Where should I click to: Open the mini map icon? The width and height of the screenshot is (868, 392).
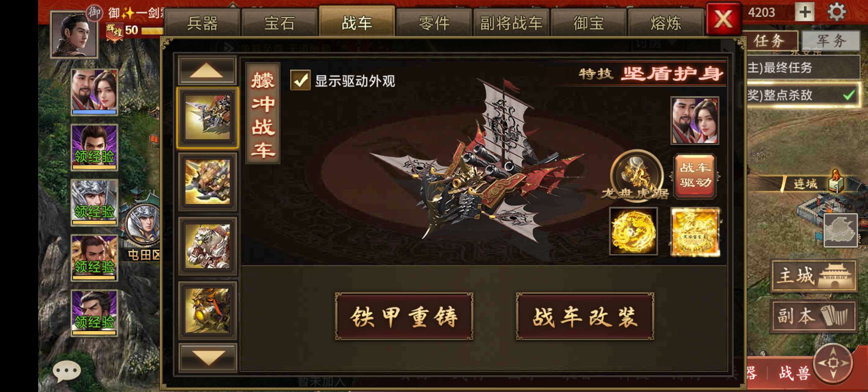[x=840, y=230]
